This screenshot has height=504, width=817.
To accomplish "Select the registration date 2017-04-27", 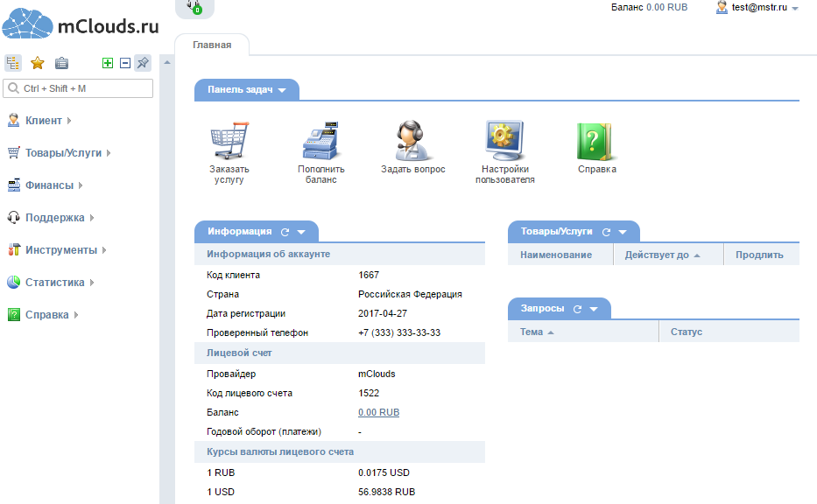I will coord(383,313).
